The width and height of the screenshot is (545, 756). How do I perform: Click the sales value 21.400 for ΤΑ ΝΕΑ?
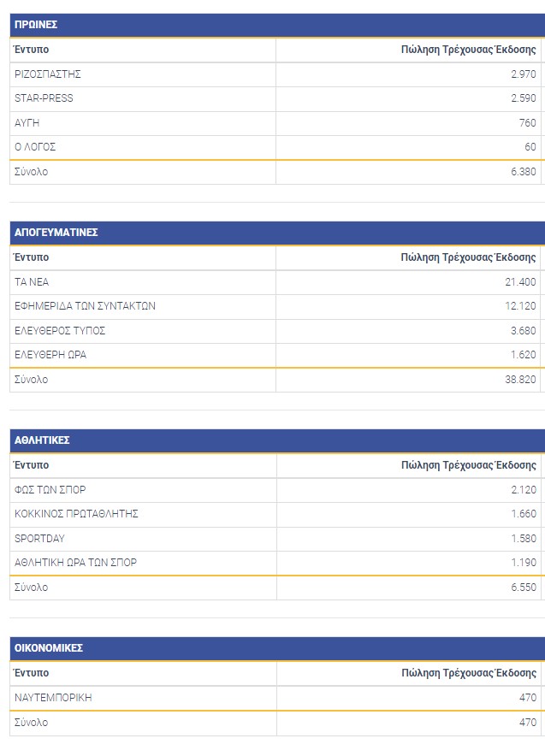[520, 282]
